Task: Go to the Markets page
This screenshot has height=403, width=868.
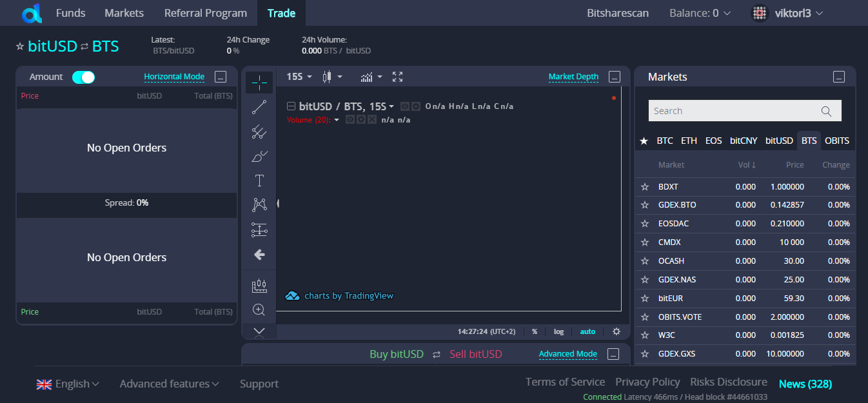Action: (x=124, y=13)
